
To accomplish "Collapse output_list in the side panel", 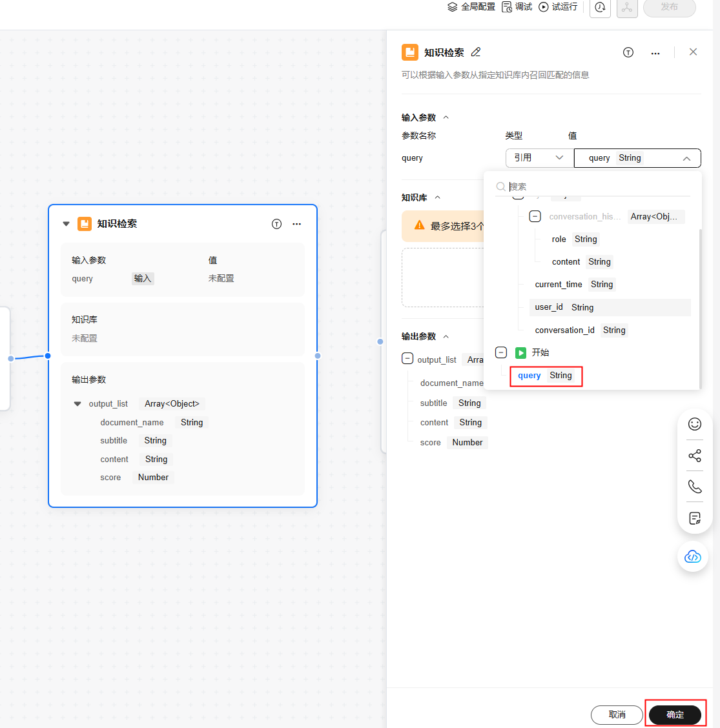I will 407,359.
